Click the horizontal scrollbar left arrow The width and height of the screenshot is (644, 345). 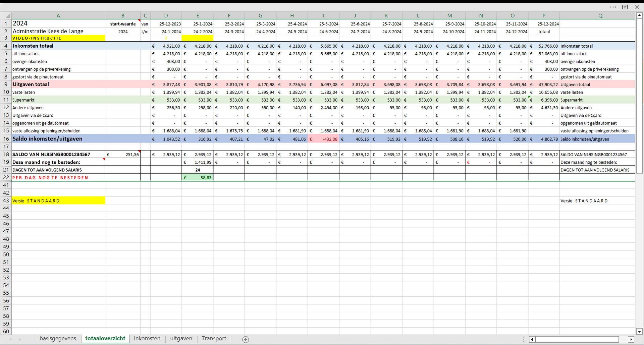coord(532,340)
